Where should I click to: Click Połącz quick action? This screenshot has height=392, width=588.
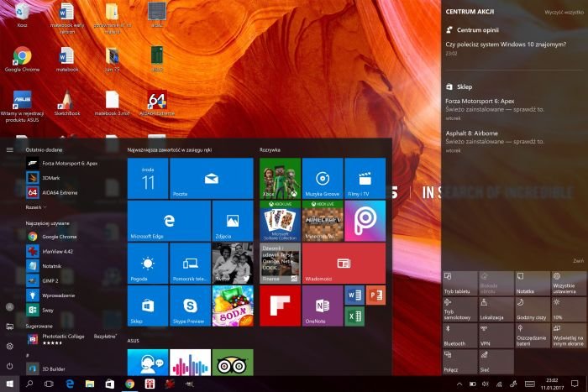tap(459, 362)
